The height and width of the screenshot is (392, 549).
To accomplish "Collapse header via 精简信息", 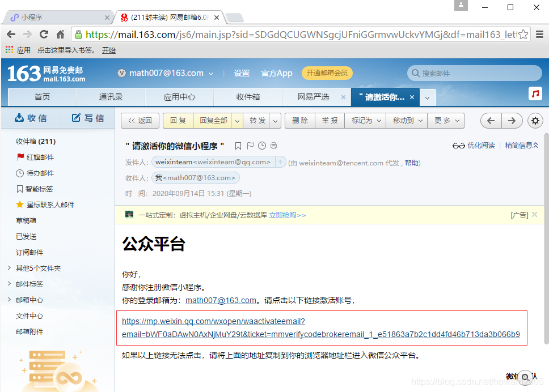I will 522,146.
